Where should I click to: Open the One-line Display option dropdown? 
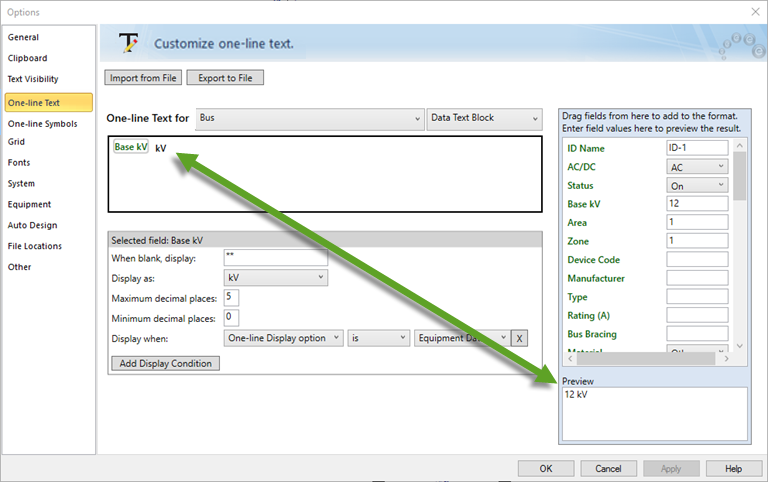click(284, 338)
